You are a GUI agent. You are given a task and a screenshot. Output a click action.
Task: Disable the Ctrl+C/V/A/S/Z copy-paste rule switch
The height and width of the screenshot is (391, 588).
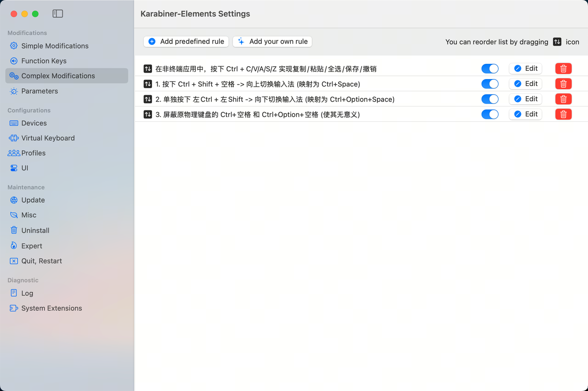click(490, 68)
